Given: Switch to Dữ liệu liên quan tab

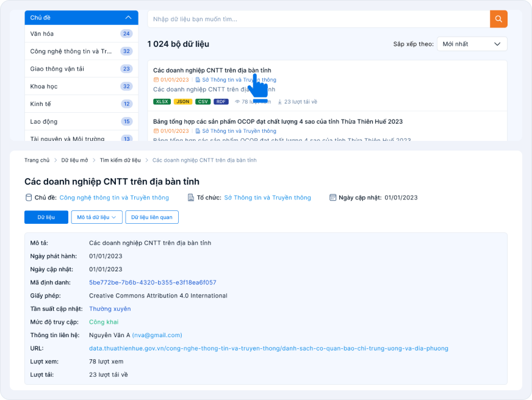Looking at the screenshot, I should [152, 217].
